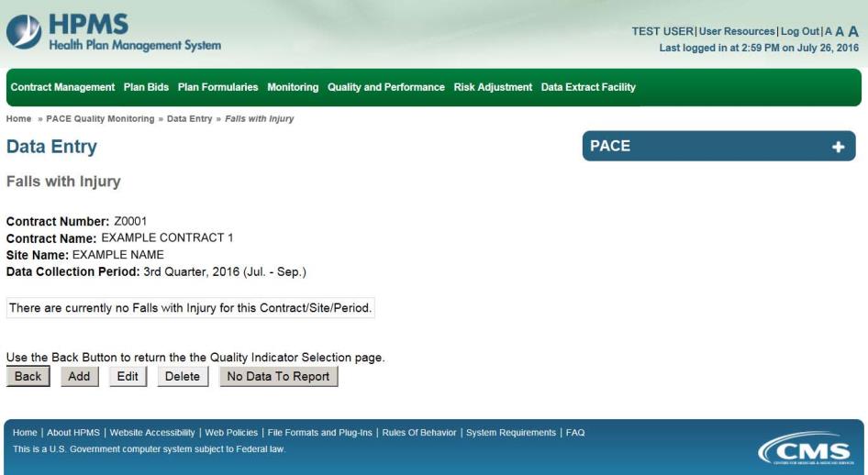
Task: Open FAQ footer link
Action: coord(575,433)
